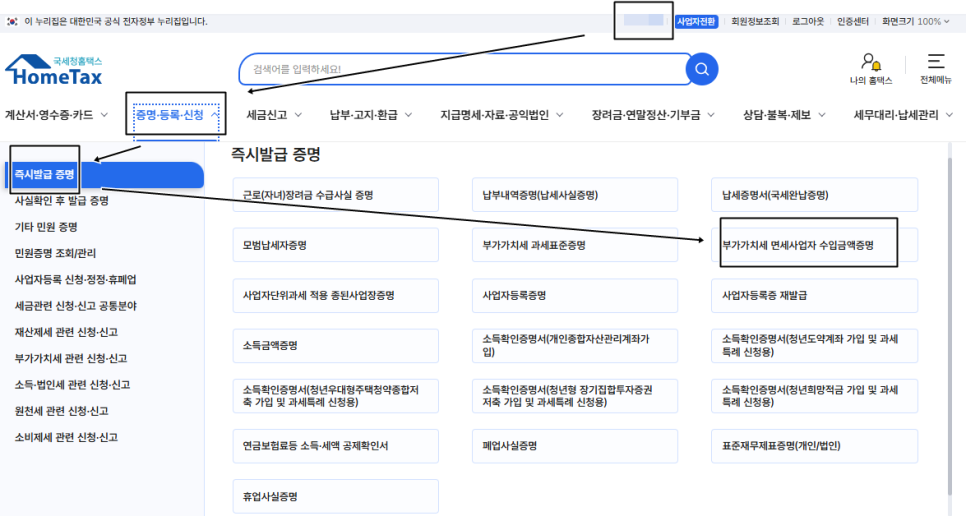Select 세금관련 신청·신고 공통분야 sidebar item

pos(76,306)
